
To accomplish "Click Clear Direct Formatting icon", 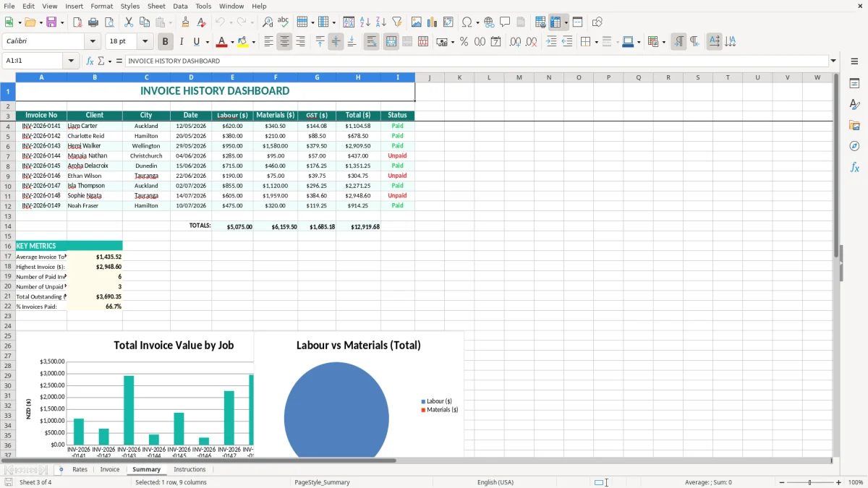I will tap(202, 22).
